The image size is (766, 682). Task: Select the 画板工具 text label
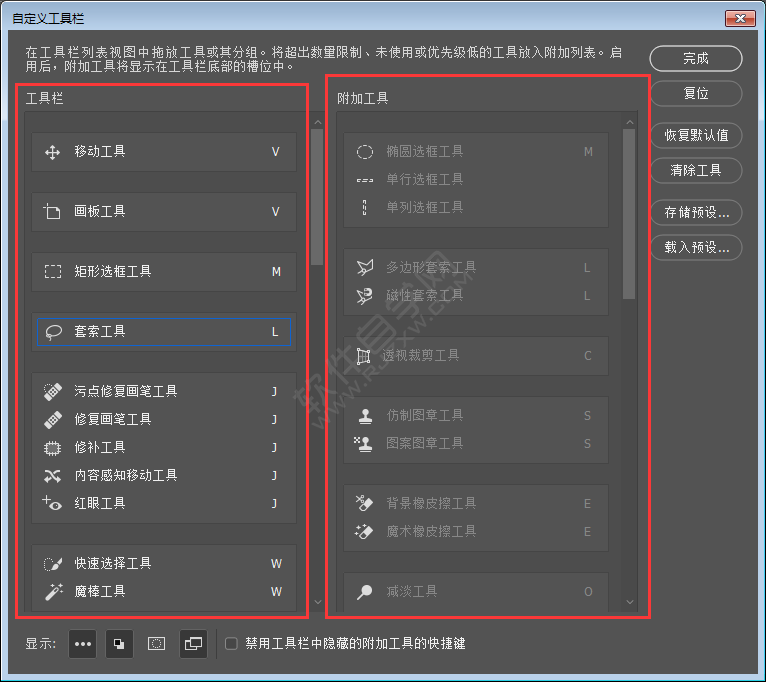(x=100, y=212)
